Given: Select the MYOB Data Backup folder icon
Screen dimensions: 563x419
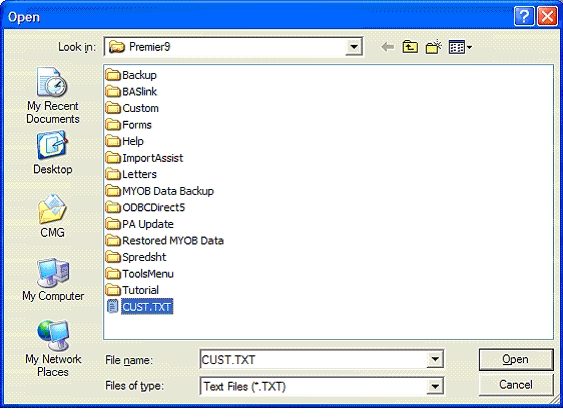Looking at the screenshot, I should point(113,191).
